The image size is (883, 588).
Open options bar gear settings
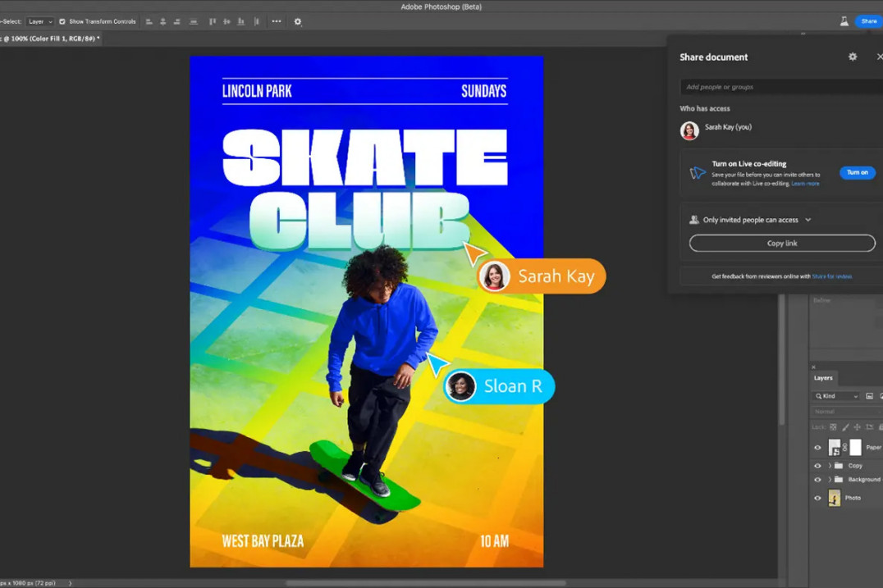click(x=298, y=22)
